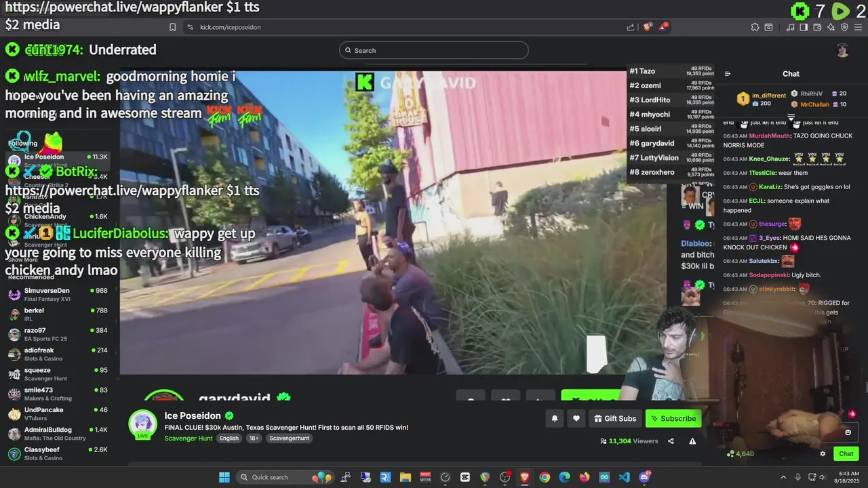The image size is (868, 488).
Task: Click 1TestiCle username in chat
Action: coord(762,173)
